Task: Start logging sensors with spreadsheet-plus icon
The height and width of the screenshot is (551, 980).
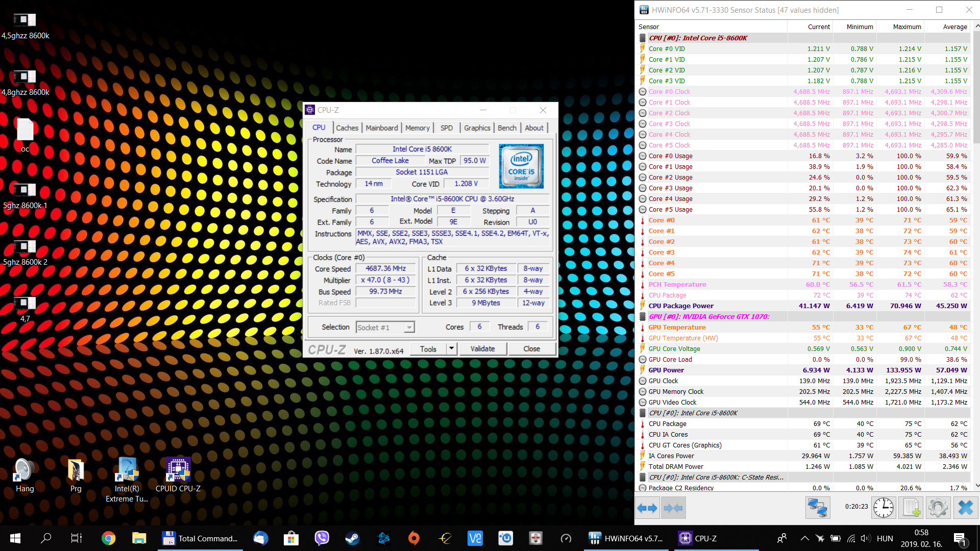Action: (x=911, y=508)
